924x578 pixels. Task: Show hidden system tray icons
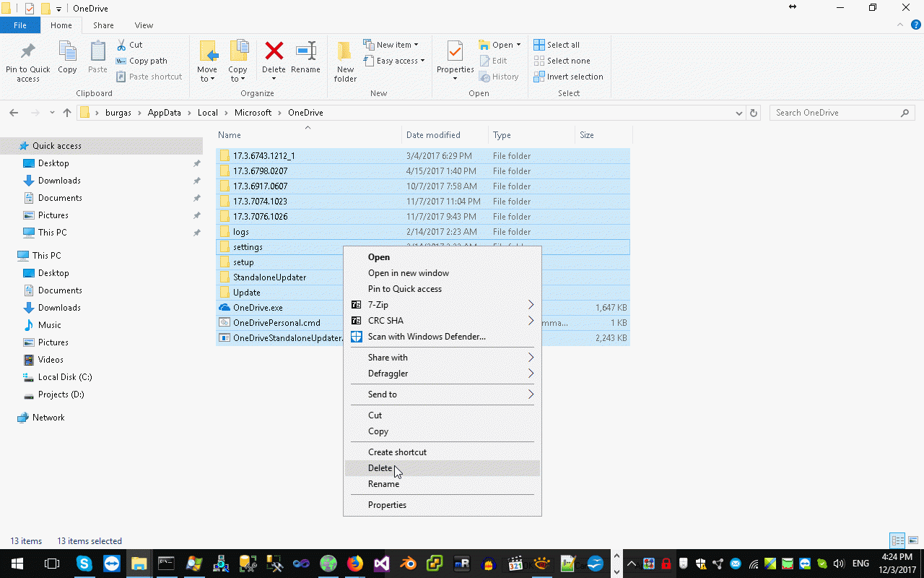click(x=632, y=564)
